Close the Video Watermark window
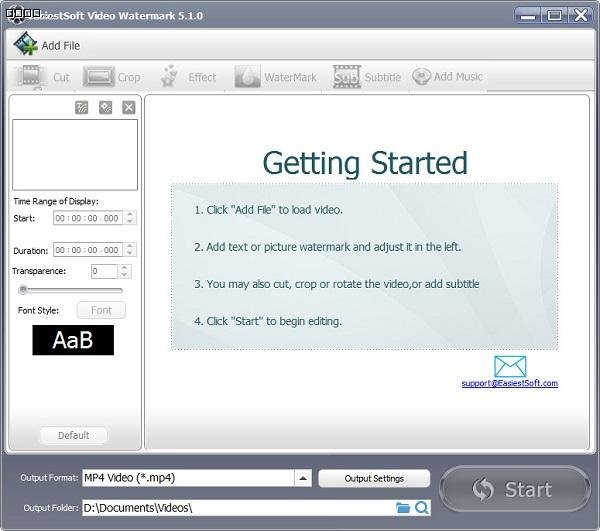 [x=581, y=16]
